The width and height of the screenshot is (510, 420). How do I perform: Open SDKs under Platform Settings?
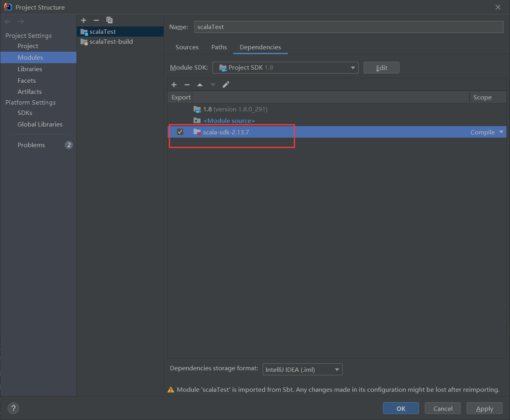[25, 113]
